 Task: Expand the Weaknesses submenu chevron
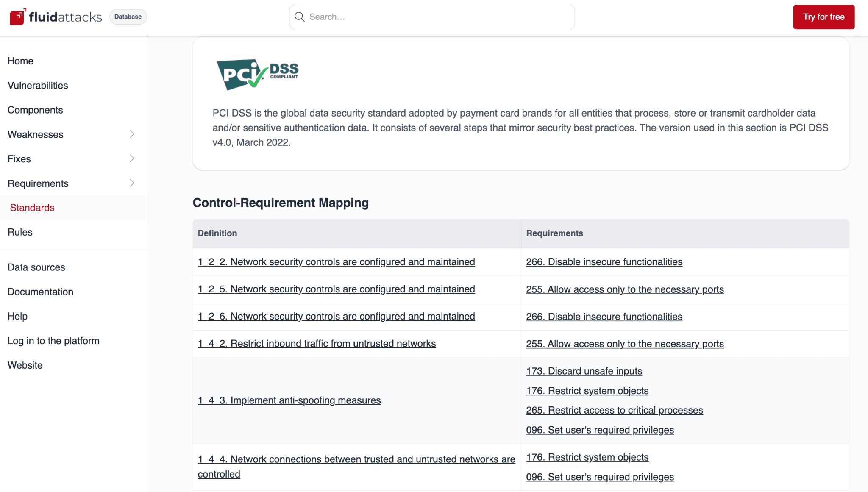coord(132,134)
